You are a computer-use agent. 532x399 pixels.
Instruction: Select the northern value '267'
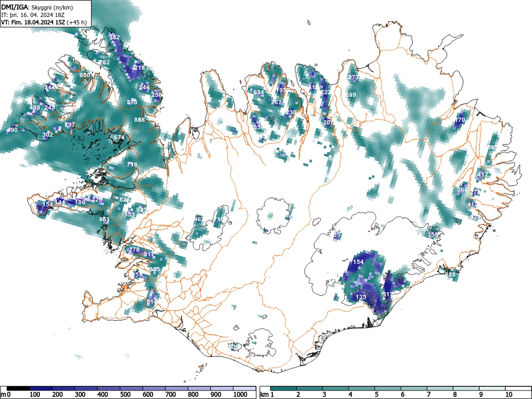[x=276, y=102]
